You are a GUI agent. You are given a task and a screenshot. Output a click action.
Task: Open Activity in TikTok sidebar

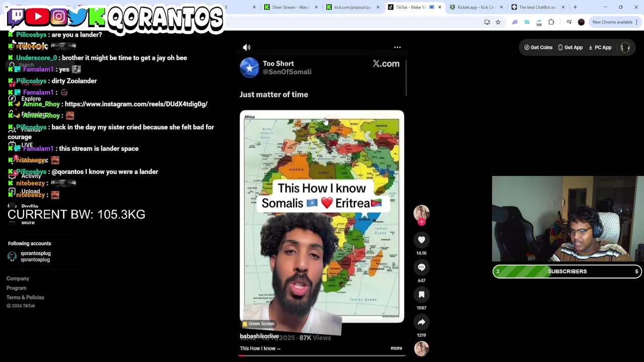[25, 176]
